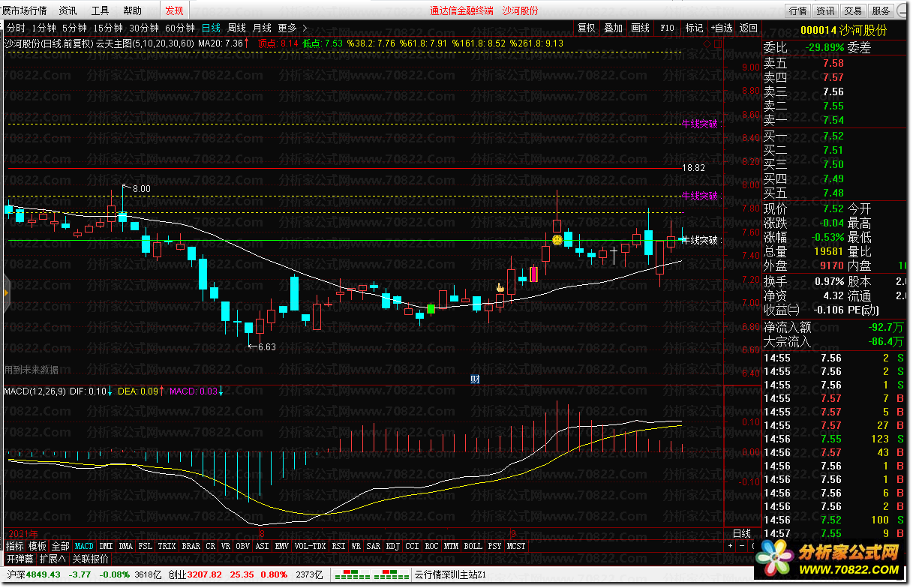Click the top-right 资讯 button
This screenshot has height=588, width=913.
click(x=825, y=10)
